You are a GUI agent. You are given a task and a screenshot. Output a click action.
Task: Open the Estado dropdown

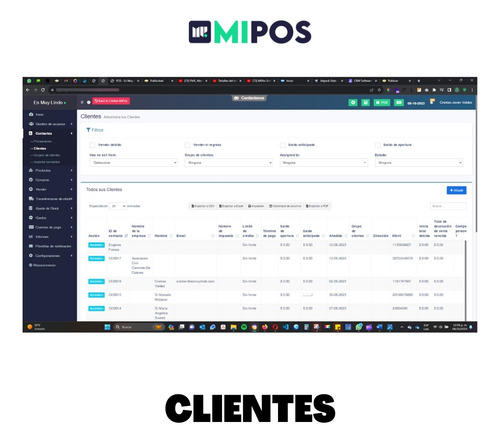419,163
